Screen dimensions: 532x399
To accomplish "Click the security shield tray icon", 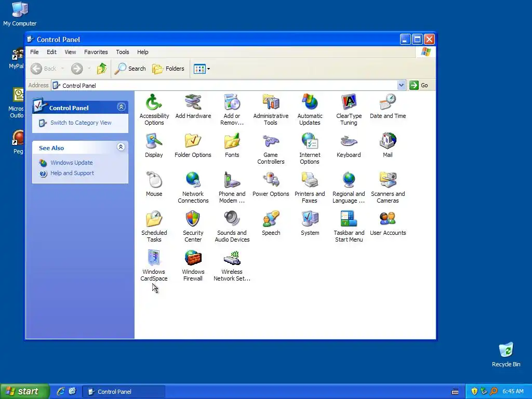I will coord(474,391).
